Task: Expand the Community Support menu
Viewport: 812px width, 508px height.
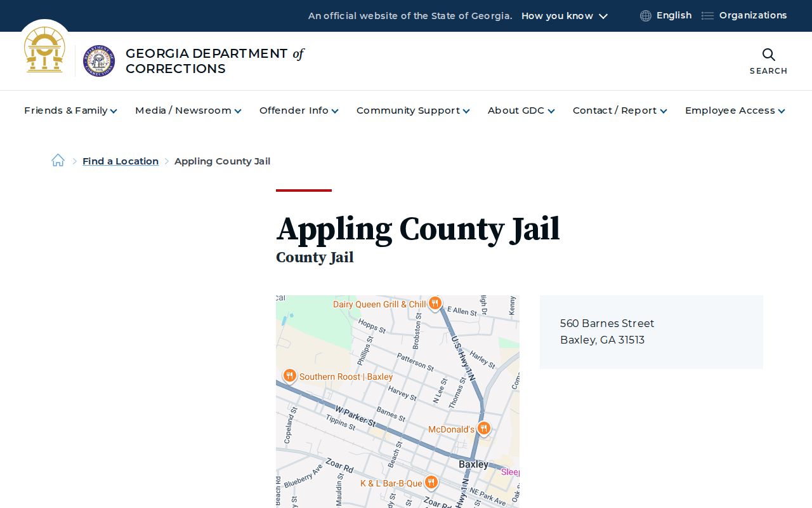Action: tap(413, 110)
